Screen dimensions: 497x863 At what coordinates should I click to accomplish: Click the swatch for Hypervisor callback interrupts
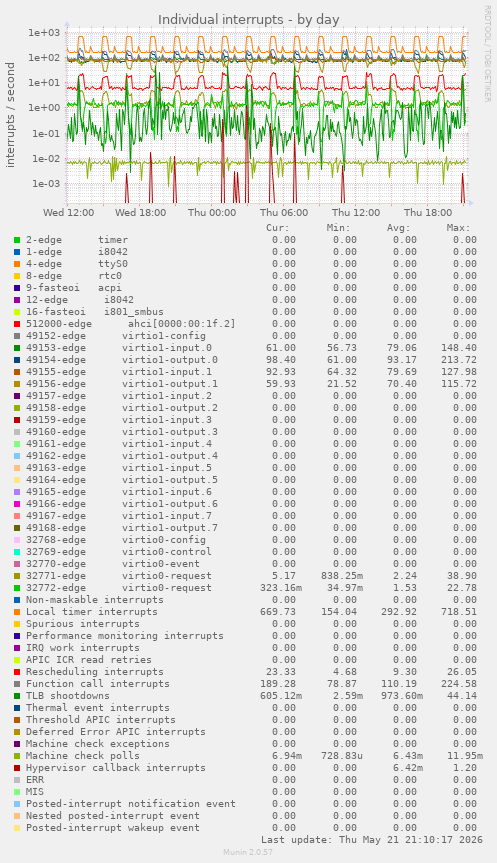(x=17, y=768)
